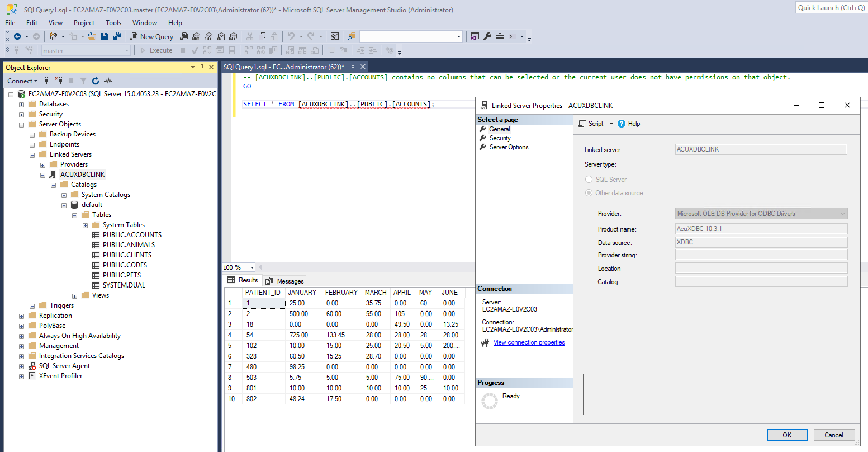Click the Find in Files icon
868x452 pixels.
click(x=352, y=36)
